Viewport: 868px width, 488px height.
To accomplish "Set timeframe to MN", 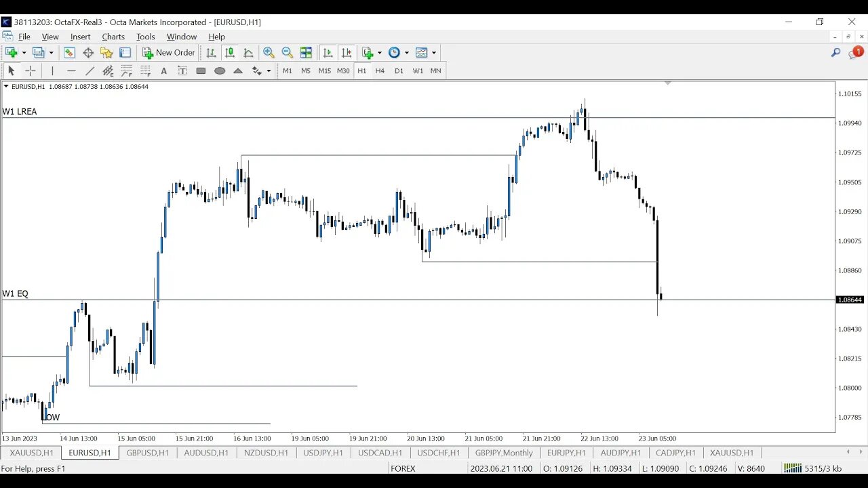I will tap(436, 70).
